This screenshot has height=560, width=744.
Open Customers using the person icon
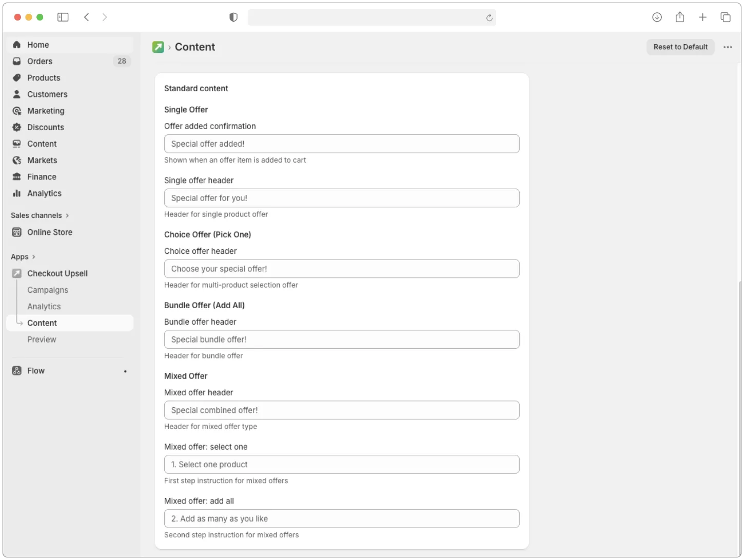[x=16, y=94]
